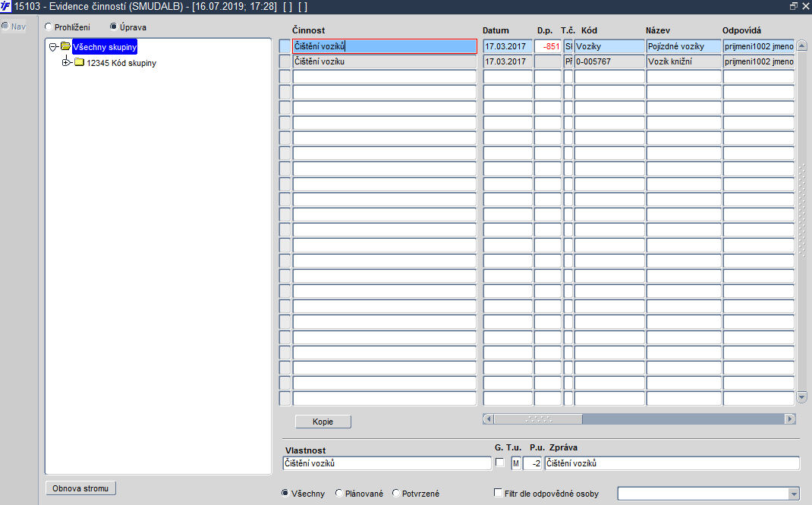Screen dimensions: 812x505
Task: Expand the 12345 Kód skupiny node
Action: click(x=66, y=63)
